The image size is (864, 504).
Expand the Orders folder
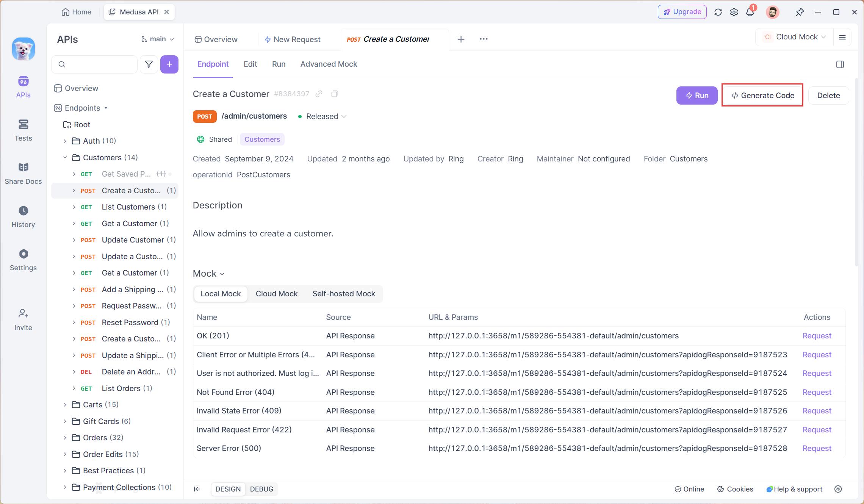65,438
